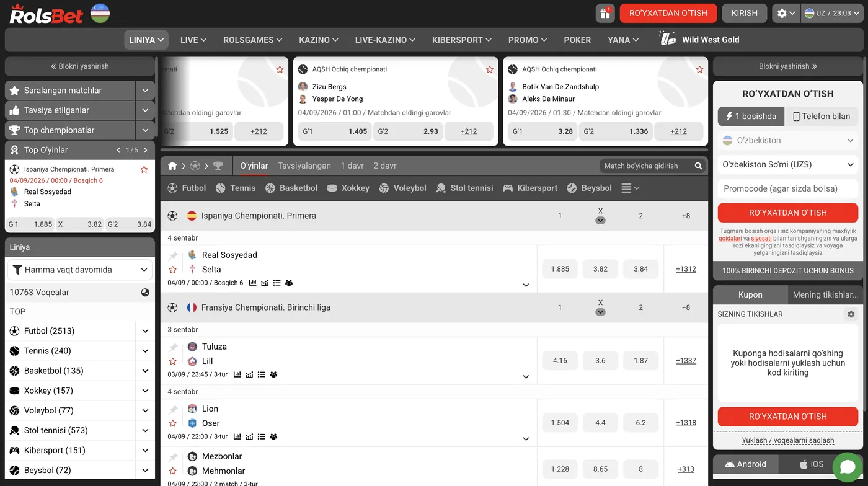Filter by Voleybol sport

click(402, 188)
